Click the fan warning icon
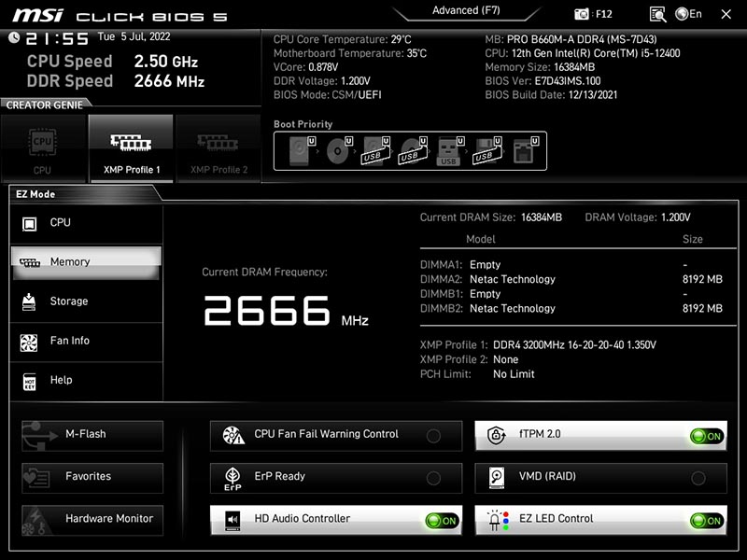Screen dimensions: 747x560 233,435
